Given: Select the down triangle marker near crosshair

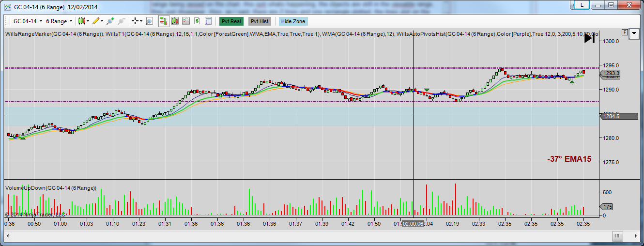Looking at the screenshot, I should (426, 90).
